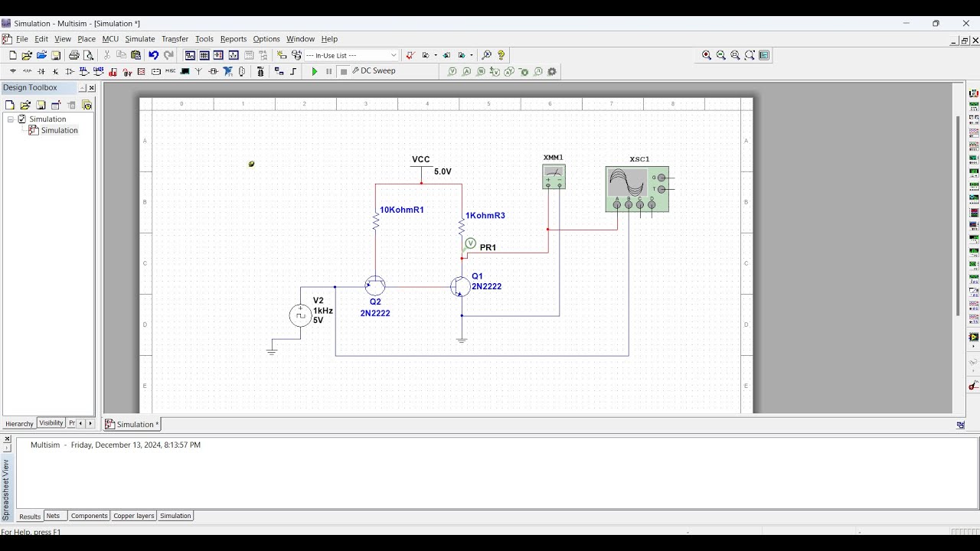The width and height of the screenshot is (980, 551).
Task: Place a MISC component from the toolbar
Action: (170, 71)
